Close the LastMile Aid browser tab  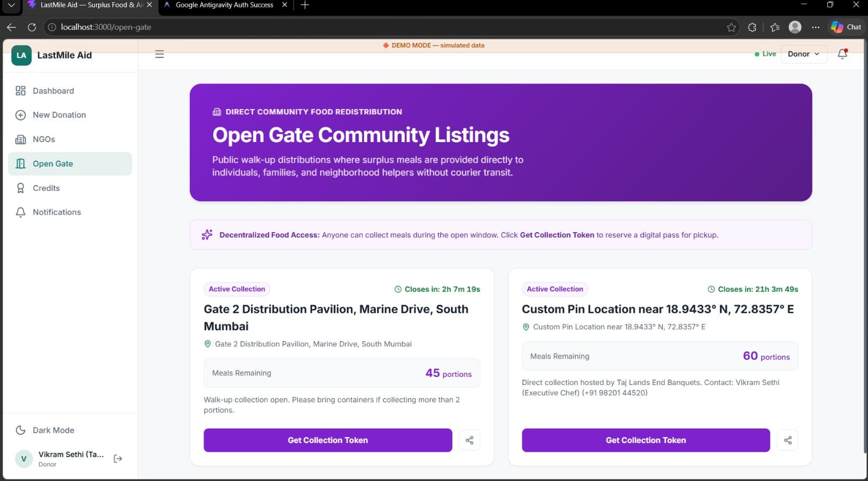pos(149,5)
